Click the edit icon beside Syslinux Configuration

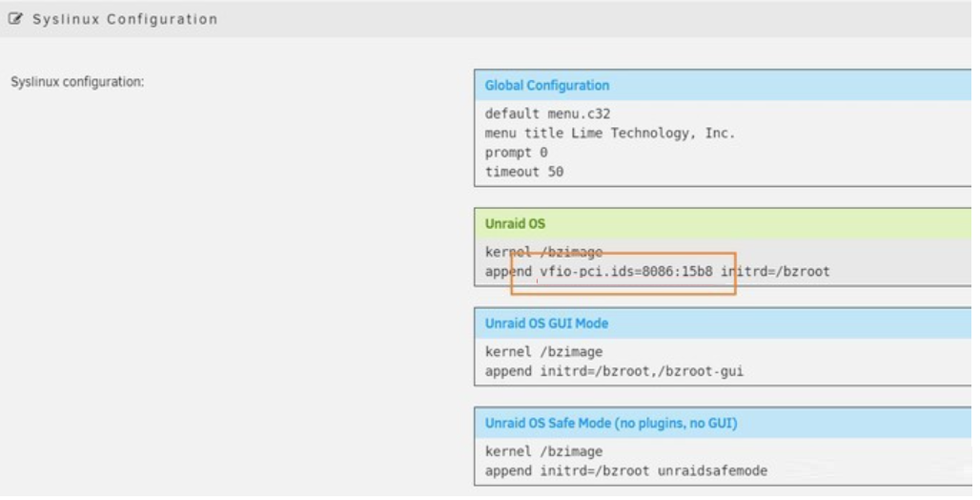[15, 19]
